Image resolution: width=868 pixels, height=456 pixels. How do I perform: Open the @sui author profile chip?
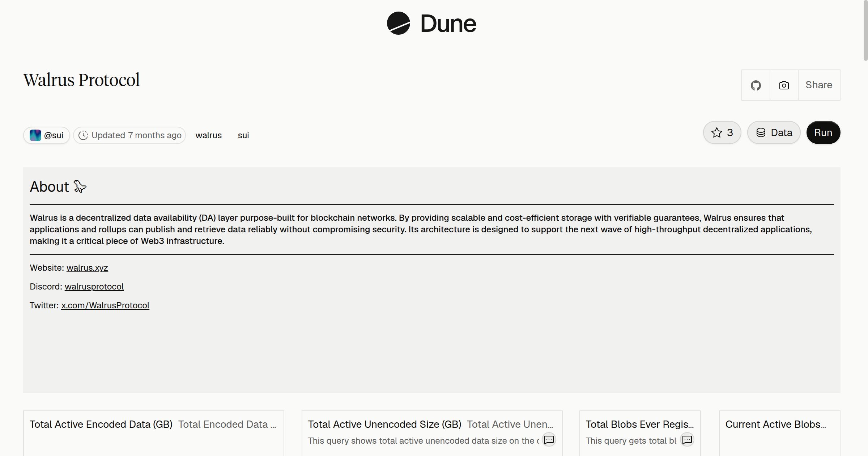tap(47, 135)
